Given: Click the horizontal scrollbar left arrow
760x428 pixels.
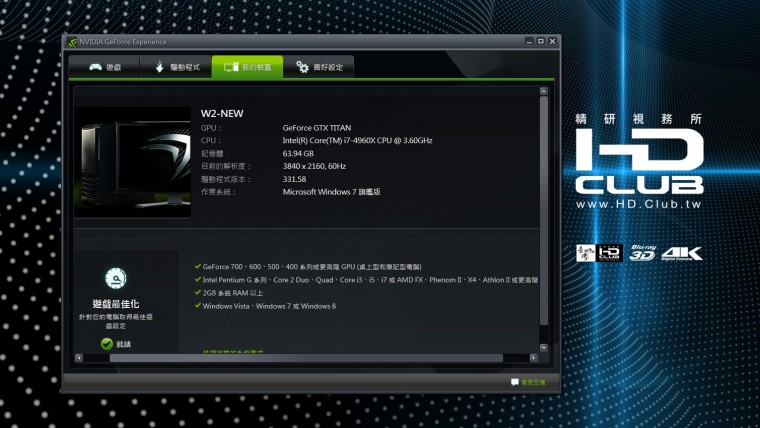Looking at the screenshot, I should click(x=79, y=358).
